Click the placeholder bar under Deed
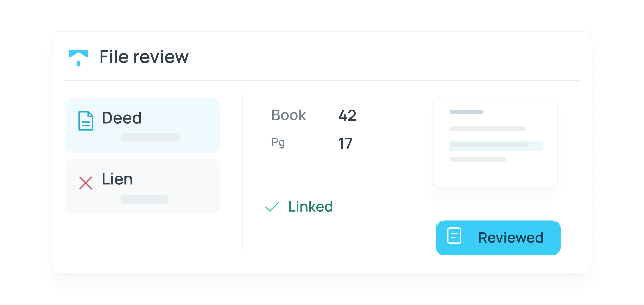The width and height of the screenshot is (644, 305). (150, 137)
